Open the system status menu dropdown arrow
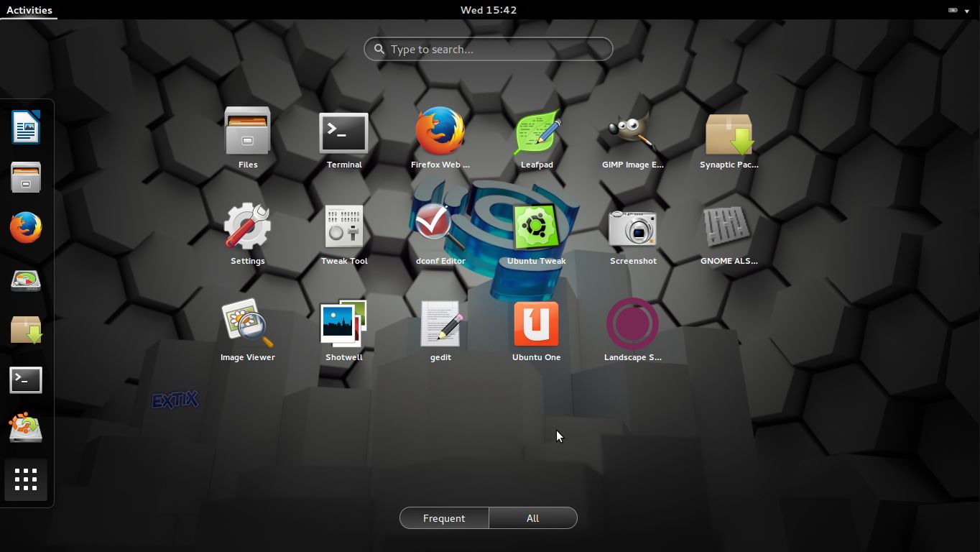Viewport: 980px width, 552px height. [966, 10]
